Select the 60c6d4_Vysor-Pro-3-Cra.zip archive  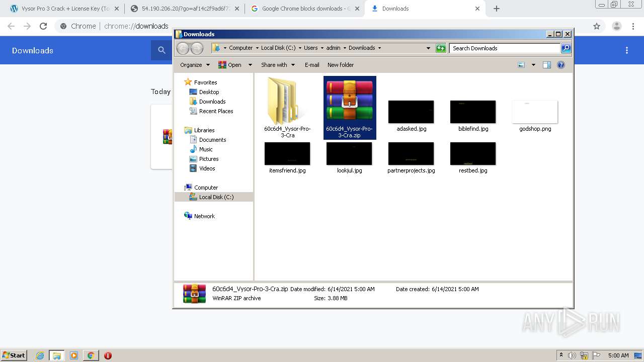[350, 108]
